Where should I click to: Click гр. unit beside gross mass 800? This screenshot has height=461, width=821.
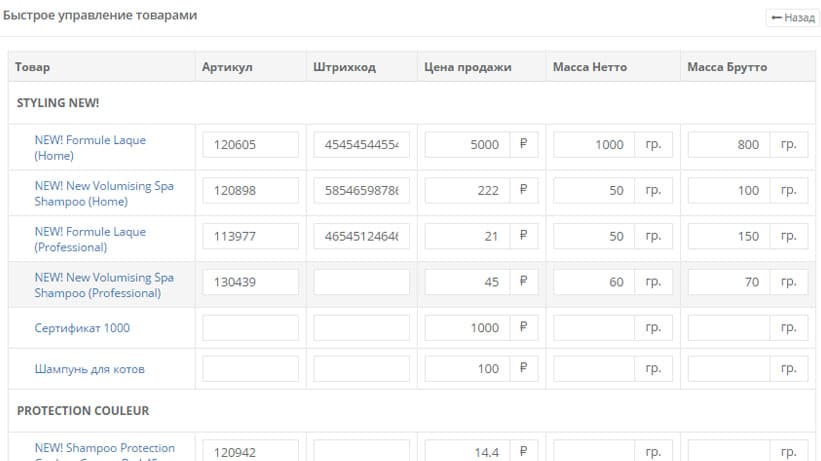coord(789,145)
